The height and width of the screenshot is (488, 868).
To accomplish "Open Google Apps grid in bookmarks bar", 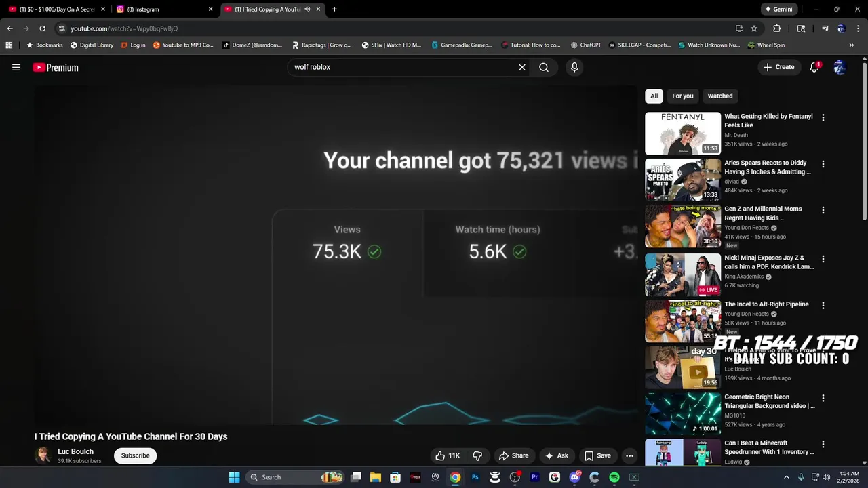I will 9,45.
